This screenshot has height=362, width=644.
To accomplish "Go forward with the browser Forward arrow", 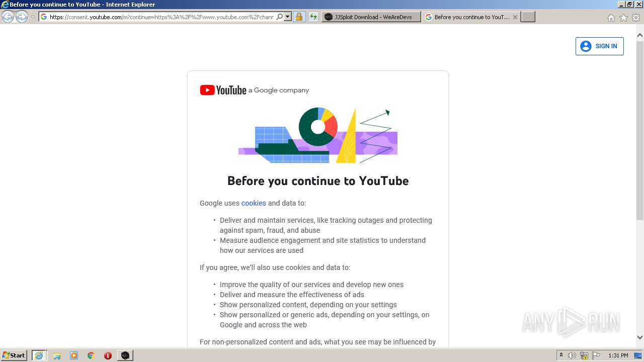I will click(x=22, y=17).
